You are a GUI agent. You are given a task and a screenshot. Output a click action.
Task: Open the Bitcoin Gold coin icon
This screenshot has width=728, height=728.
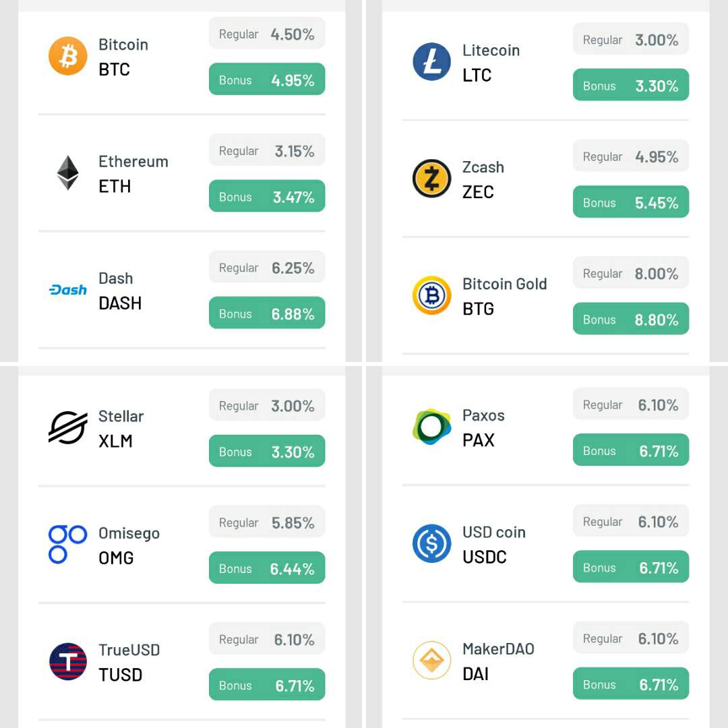pos(431,295)
